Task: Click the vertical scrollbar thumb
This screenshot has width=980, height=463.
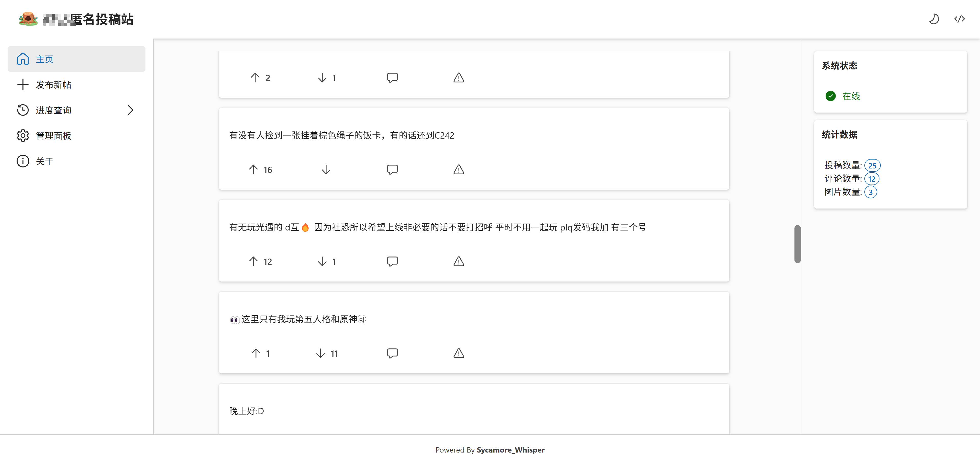Action: [797, 244]
